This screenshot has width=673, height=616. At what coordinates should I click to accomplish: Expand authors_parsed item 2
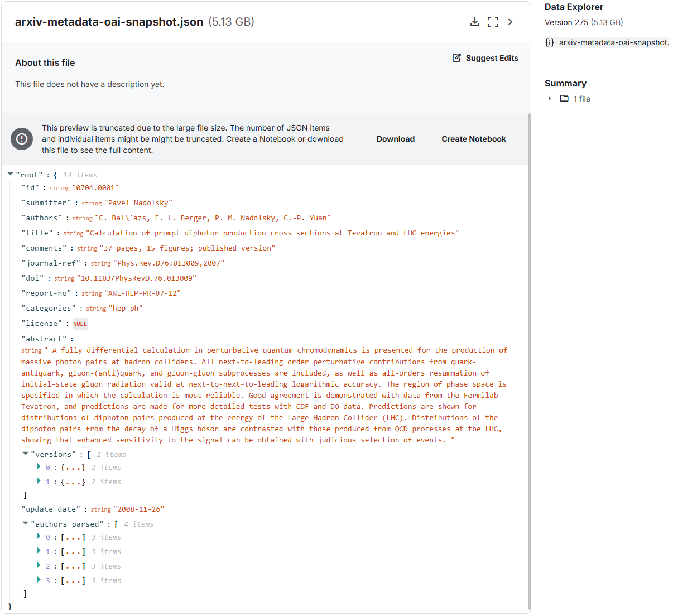[39, 565]
